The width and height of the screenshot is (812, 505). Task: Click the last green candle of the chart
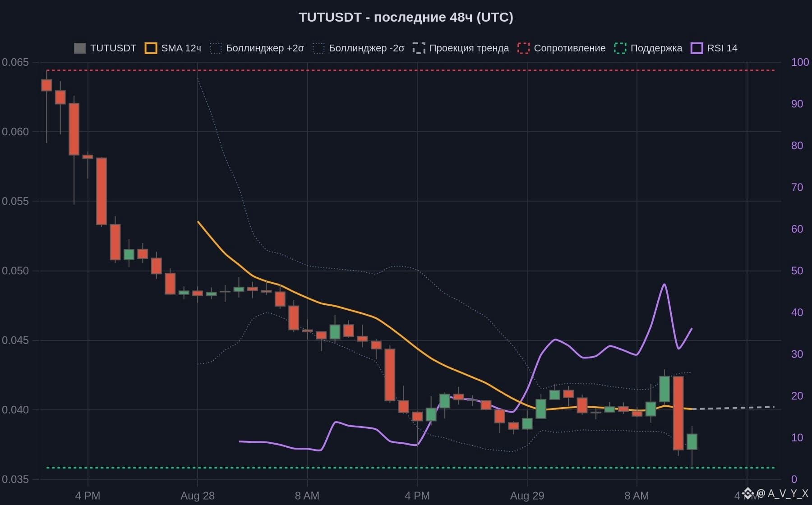click(692, 441)
